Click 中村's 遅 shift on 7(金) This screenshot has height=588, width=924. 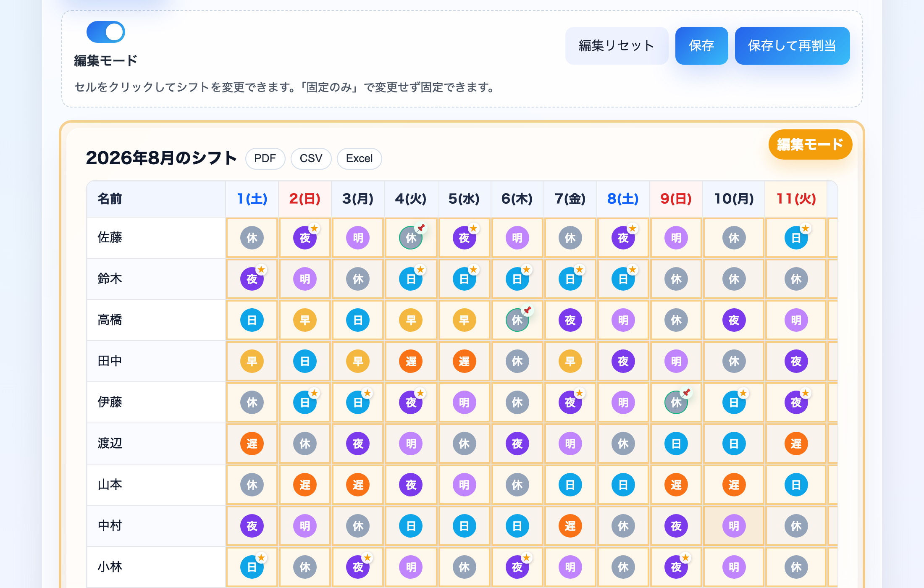click(x=570, y=526)
